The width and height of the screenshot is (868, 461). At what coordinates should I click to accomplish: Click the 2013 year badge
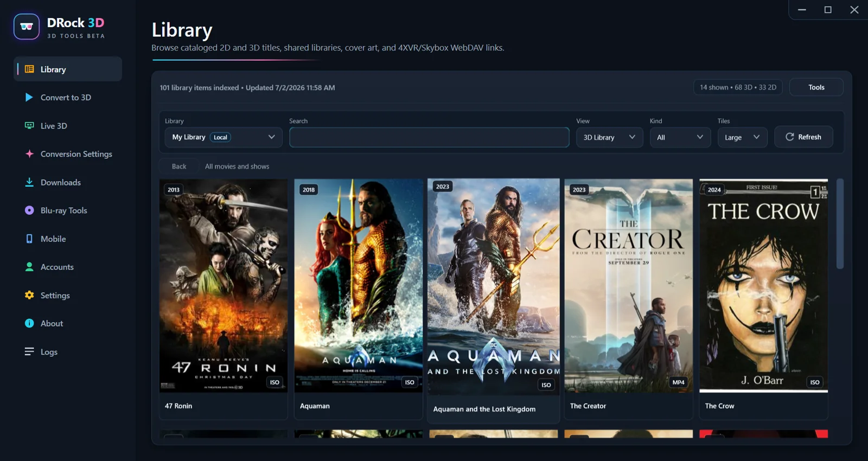point(174,190)
